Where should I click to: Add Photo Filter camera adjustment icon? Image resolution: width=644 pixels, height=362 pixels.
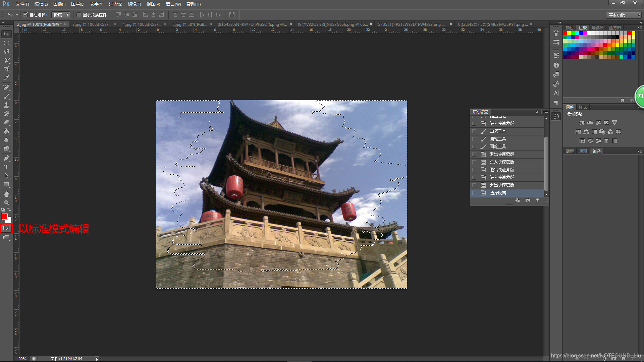602,132
